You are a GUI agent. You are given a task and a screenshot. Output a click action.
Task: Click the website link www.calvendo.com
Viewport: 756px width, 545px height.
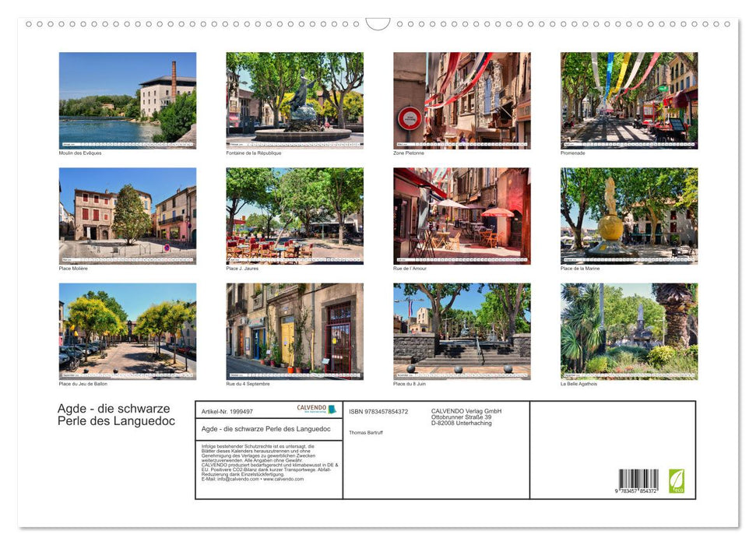pyautogui.click(x=282, y=480)
